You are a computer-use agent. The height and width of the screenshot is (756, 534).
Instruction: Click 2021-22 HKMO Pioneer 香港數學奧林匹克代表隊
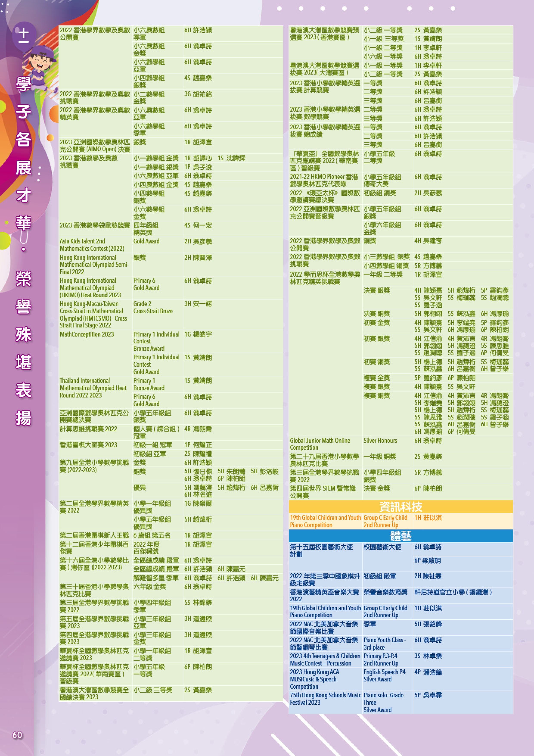[x=324, y=181]
